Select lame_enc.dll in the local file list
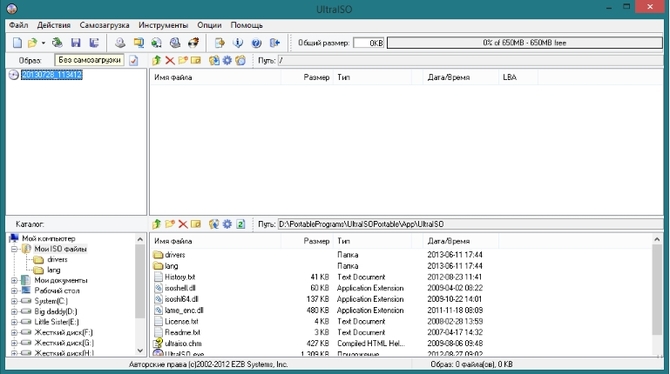670x374 pixels. tap(184, 310)
